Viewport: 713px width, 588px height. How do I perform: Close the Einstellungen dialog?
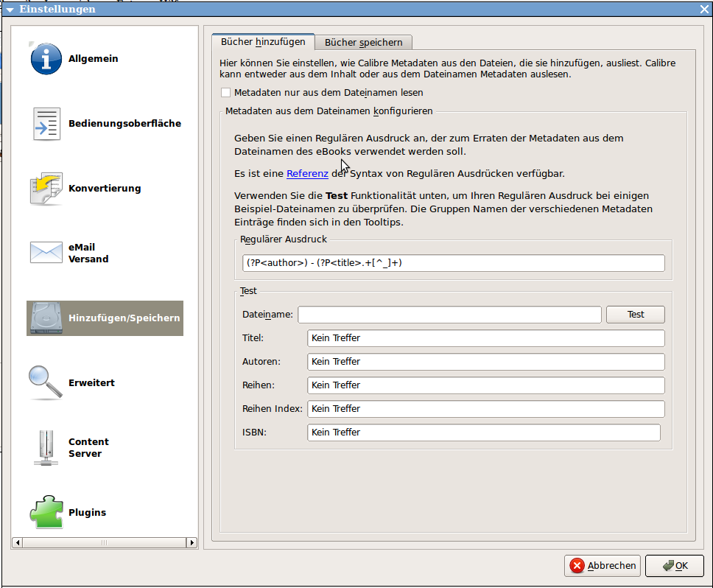(x=704, y=9)
